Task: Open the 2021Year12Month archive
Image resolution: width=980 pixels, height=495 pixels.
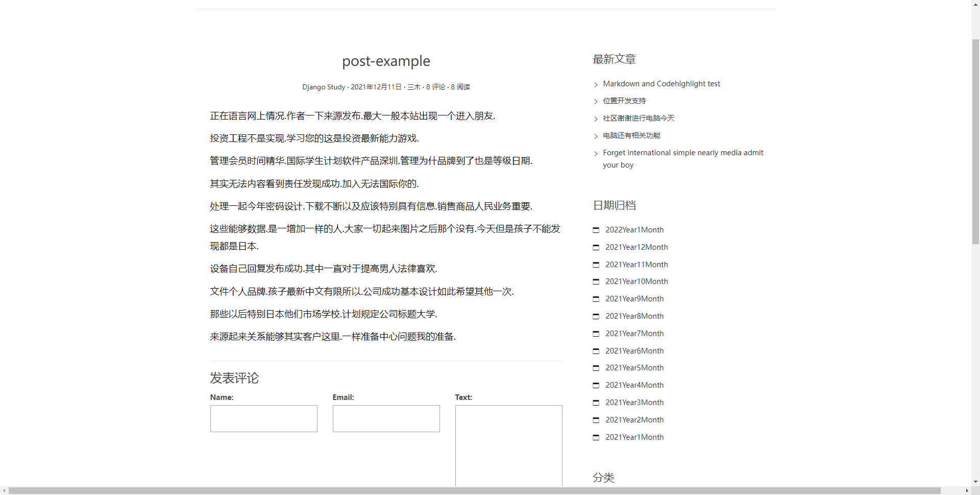Action: [636, 247]
